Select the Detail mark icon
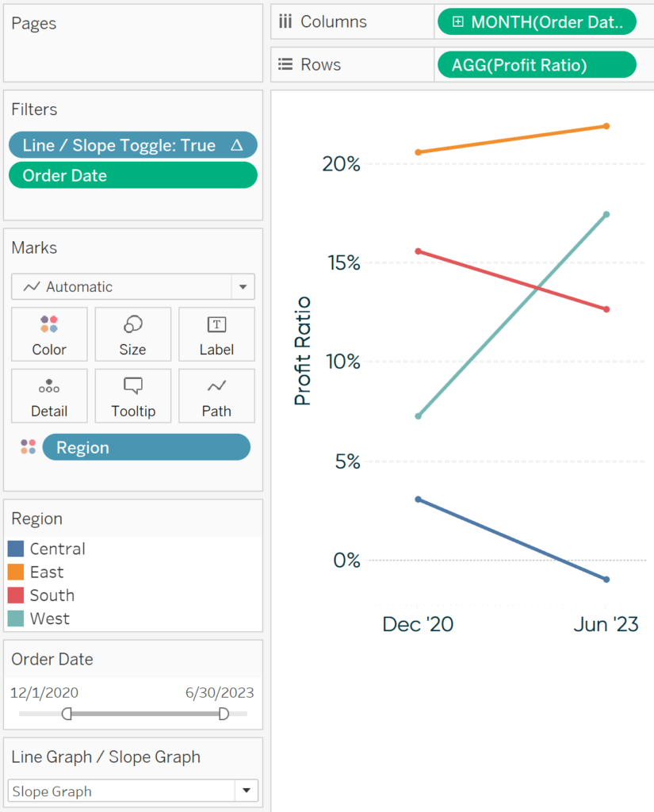 [49, 396]
